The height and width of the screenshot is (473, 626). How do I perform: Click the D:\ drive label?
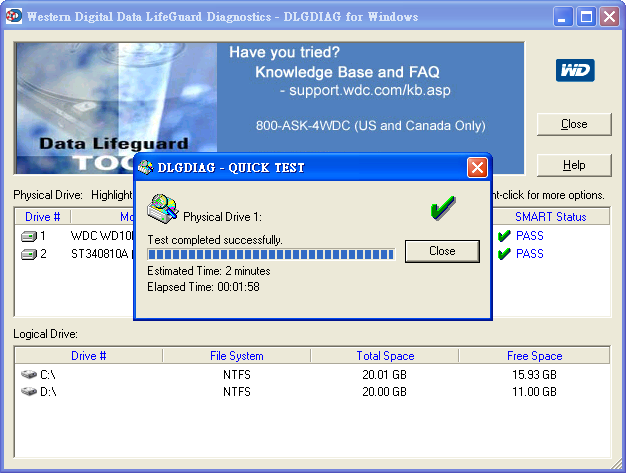pyautogui.click(x=48, y=392)
